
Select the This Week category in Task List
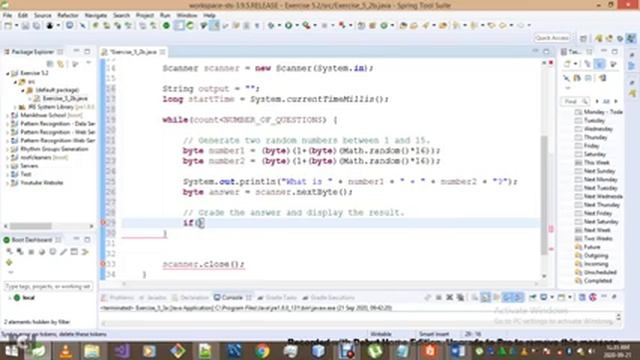click(x=596, y=162)
